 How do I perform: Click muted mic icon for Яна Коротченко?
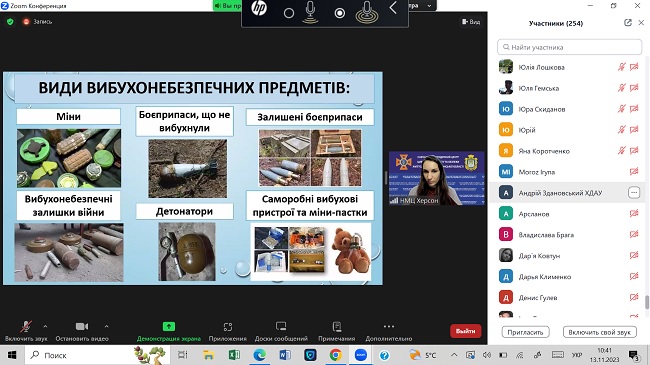tap(621, 151)
